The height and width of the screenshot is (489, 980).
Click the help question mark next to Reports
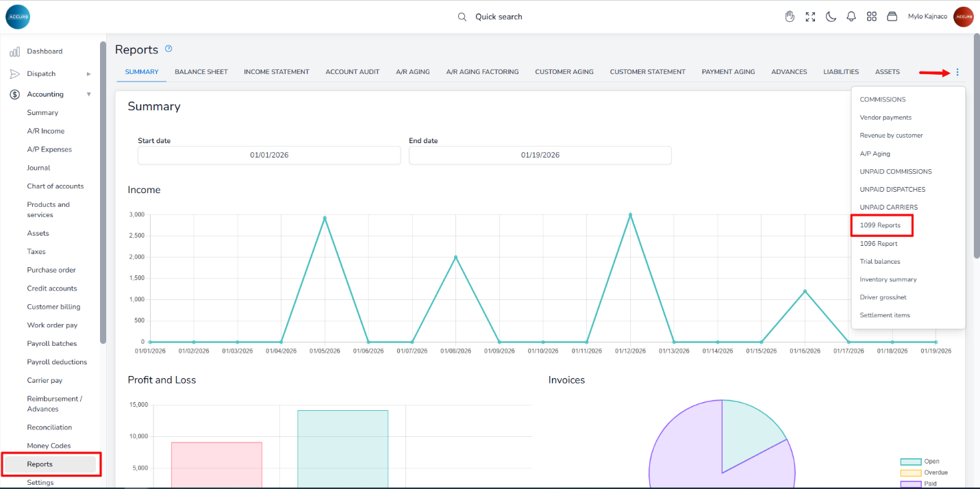168,49
